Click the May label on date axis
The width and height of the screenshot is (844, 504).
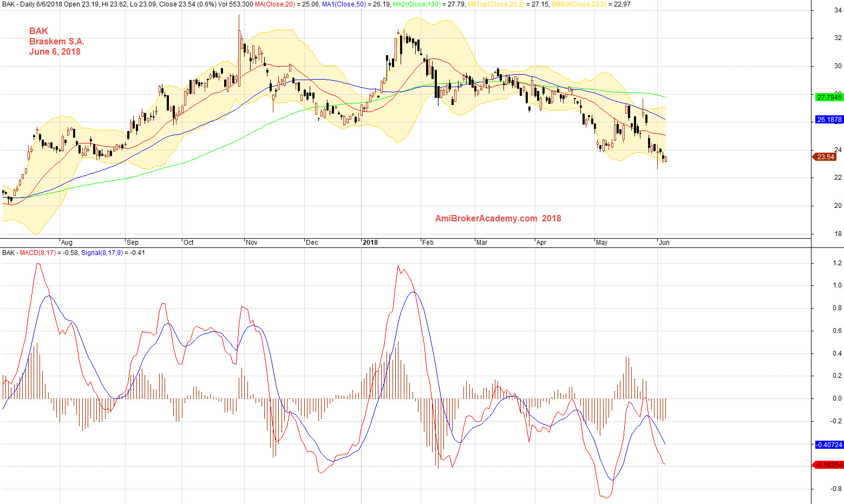pyautogui.click(x=602, y=243)
